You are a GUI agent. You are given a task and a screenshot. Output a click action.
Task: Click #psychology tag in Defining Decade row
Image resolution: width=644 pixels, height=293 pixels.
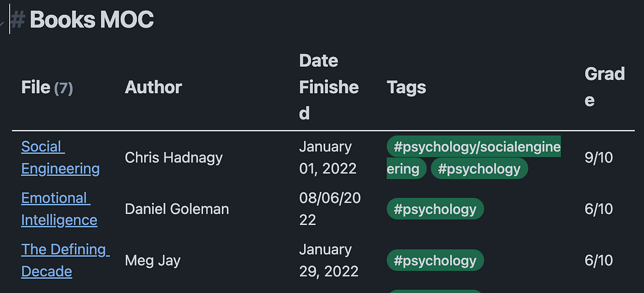[x=435, y=261]
